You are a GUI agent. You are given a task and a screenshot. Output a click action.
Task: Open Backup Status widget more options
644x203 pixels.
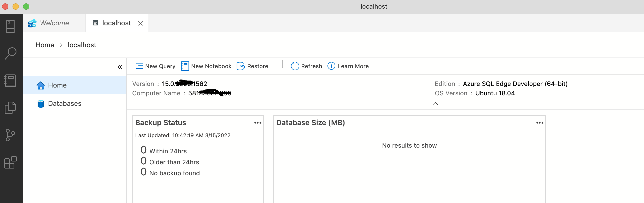(258, 123)
